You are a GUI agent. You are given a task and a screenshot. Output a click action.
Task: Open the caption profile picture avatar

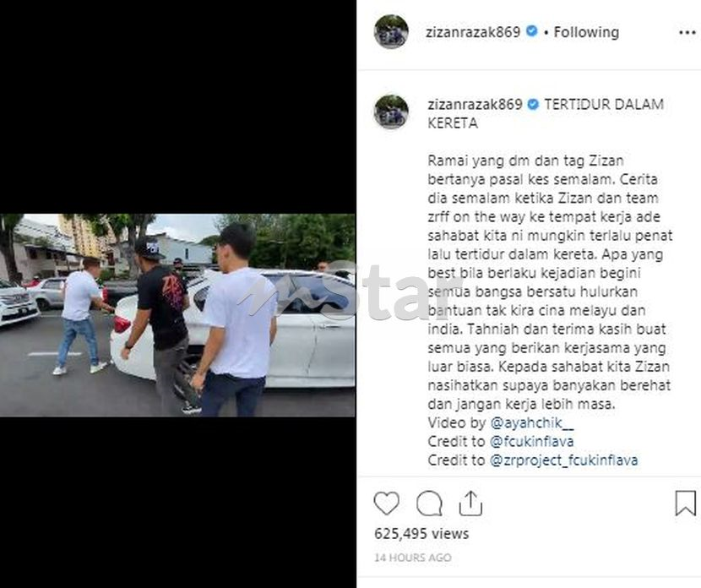click(x=391, y=112)
